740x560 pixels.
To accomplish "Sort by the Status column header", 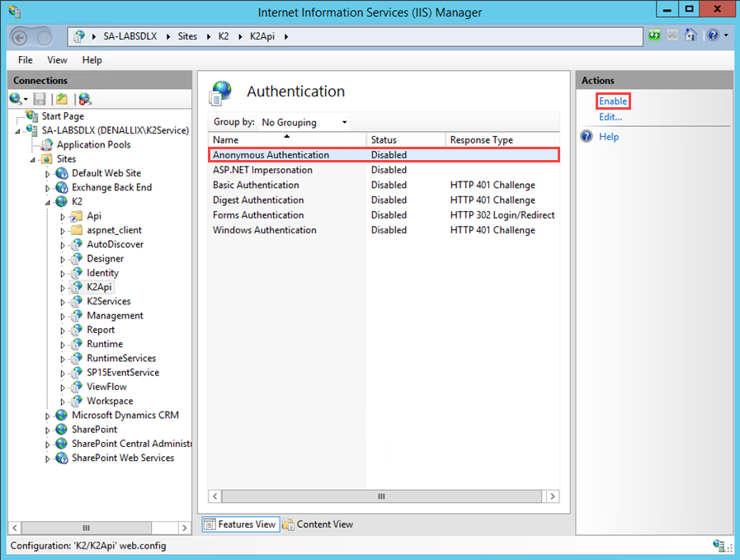I will tap(407, 139).
